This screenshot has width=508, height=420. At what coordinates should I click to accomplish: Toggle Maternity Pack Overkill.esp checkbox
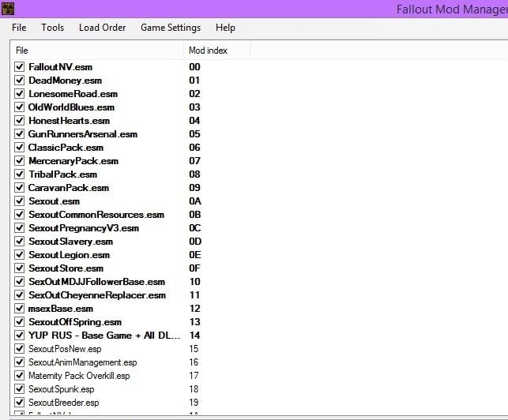[20, 376]
